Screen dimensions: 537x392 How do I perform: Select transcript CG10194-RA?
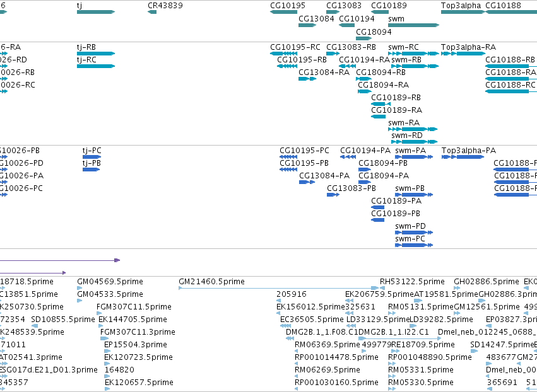(x=364, y=60)
